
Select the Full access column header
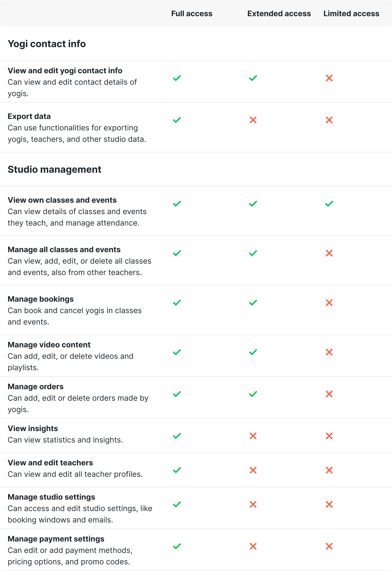191,14
